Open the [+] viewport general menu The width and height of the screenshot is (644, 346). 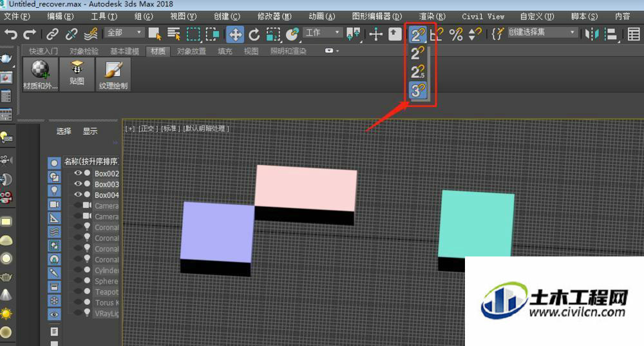[x=130, y=129]
